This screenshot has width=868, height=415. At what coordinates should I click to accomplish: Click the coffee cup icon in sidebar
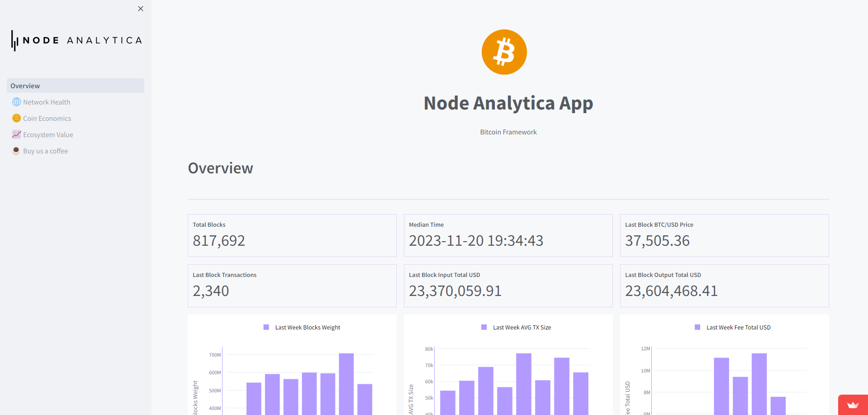16,151
